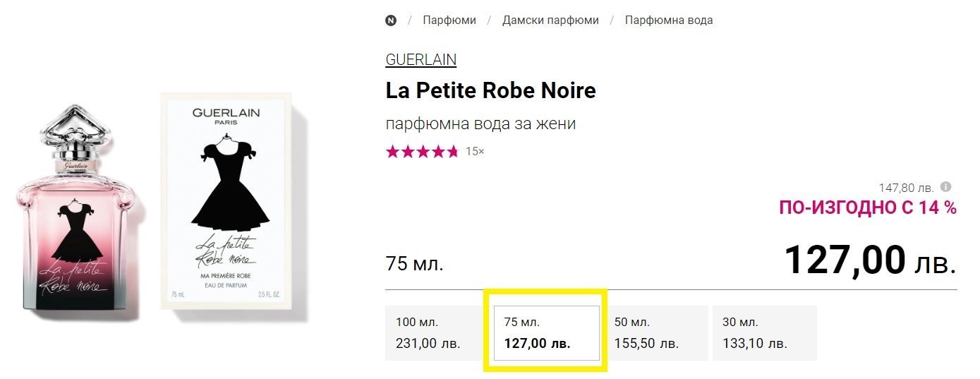The height and width of the screenshot is (379, 980).
Task: Click the La Petite Robe Noire title
Action: [x=490, y=91]
